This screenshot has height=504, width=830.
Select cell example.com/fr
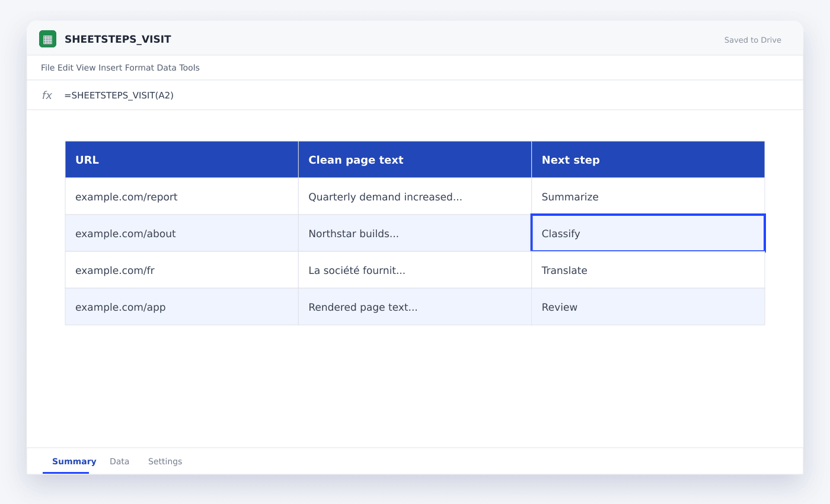point(181,270)
